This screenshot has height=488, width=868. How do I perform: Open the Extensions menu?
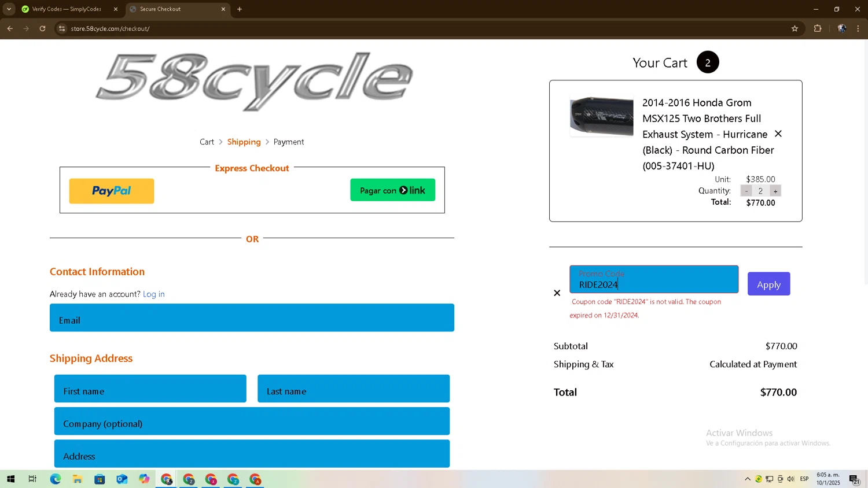click(x=818, y=28)
